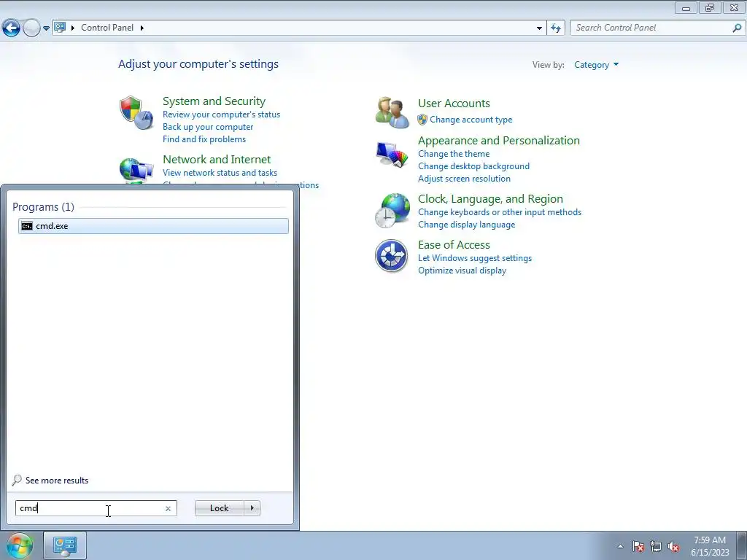This screenshot has height=560, width=747.
Task: Click the network tray icon
Action: click(x=656, y=546)
